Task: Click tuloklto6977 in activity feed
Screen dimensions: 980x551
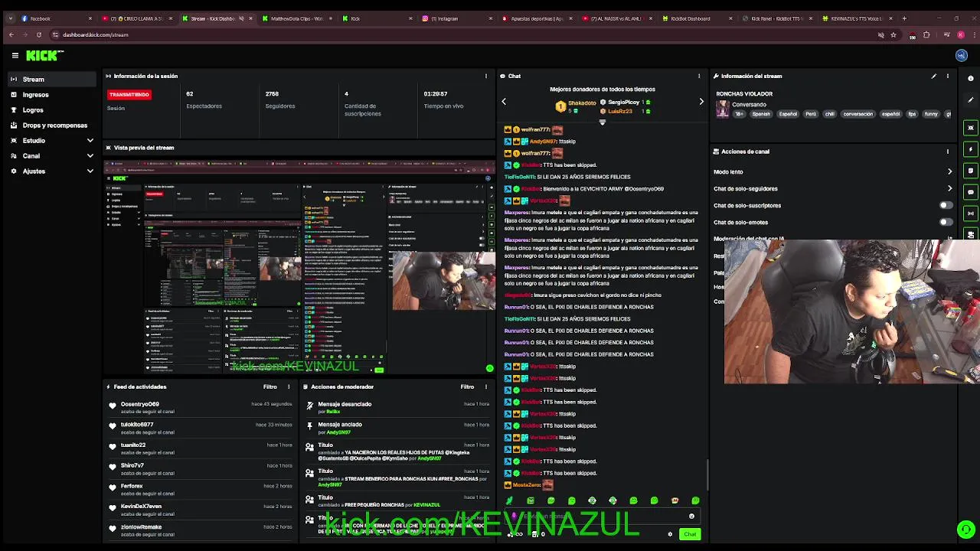Action: 137,425
